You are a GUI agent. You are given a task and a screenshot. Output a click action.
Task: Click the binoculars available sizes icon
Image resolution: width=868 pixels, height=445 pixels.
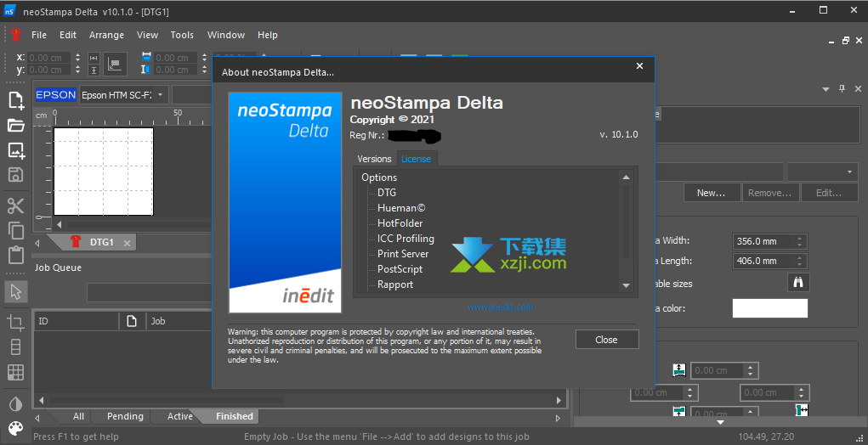click(x=798, y=283)
